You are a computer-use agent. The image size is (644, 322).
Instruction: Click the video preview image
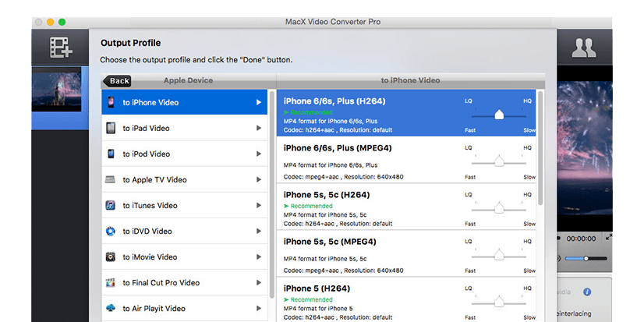(x=585, y=148)
